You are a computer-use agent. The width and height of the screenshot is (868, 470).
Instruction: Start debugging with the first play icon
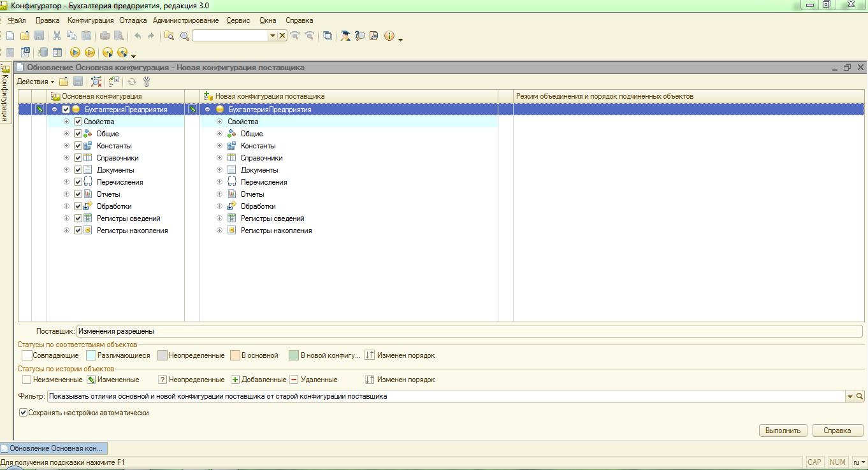pos(75,52)
